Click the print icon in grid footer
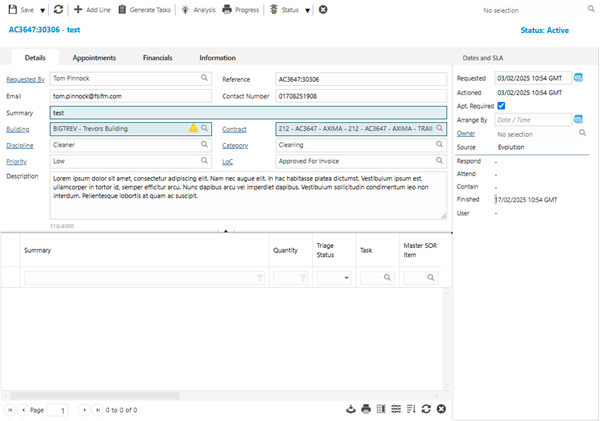Image resolution: width=600 pixels, height=421 pixels. coord(366,409)
